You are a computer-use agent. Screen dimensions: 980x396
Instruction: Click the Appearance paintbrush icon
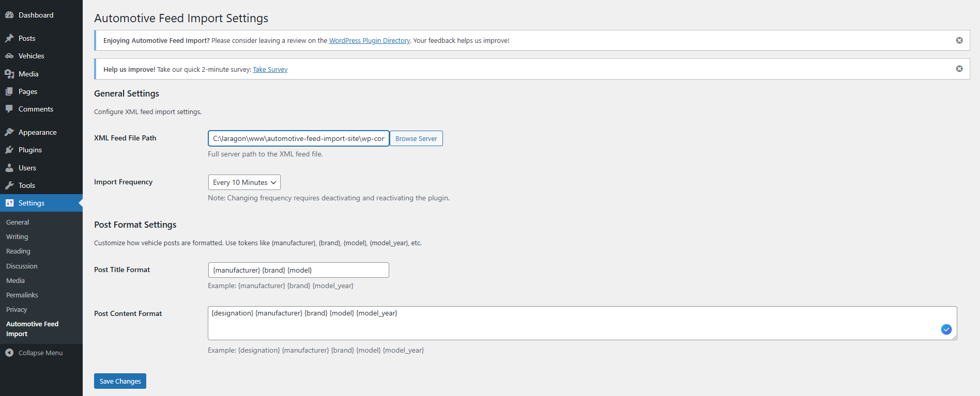click(9, 132)
